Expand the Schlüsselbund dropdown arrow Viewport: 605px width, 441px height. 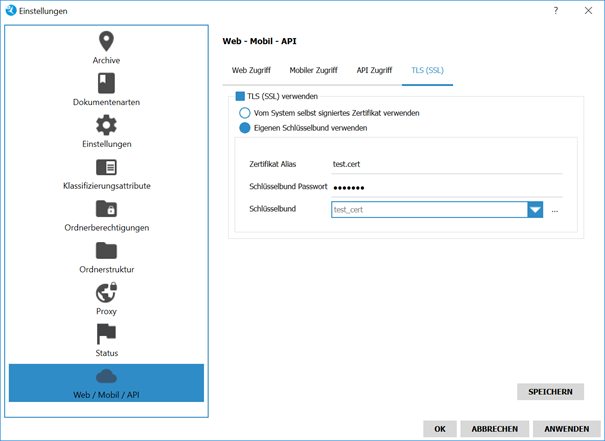click(x=535, y=210)
